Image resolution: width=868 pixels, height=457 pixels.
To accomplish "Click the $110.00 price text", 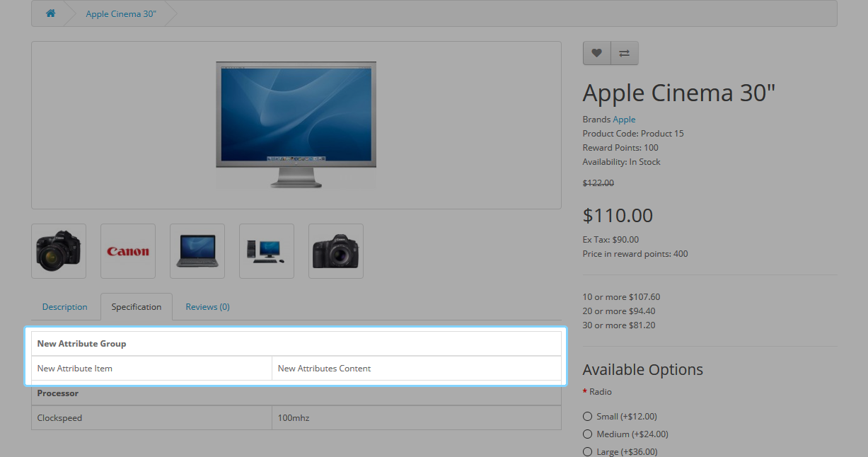I will point(618,216).
